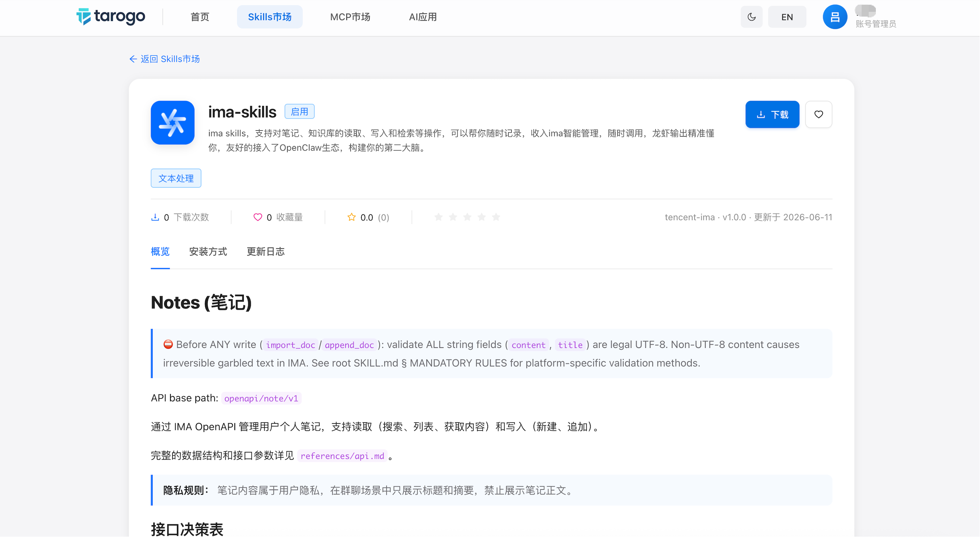Favorite the skill with heart button
The width and height of the screenshot is (980, 537).
click(819, 115)
